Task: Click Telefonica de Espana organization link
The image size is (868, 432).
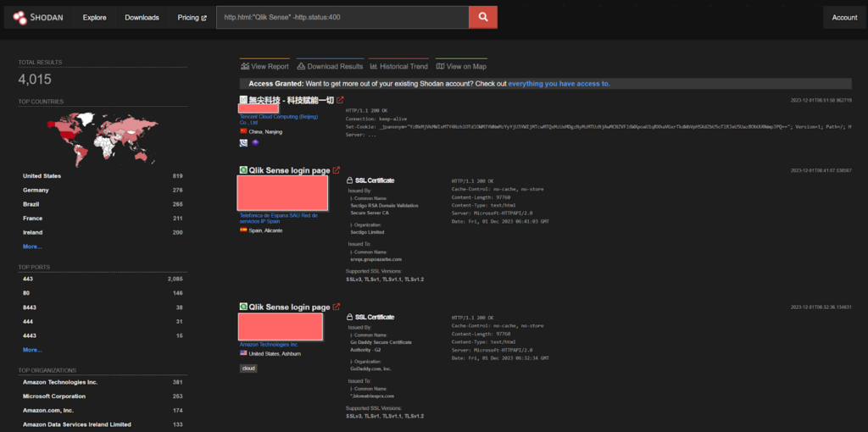Action: pyautogui.click(x=278, y=218)
